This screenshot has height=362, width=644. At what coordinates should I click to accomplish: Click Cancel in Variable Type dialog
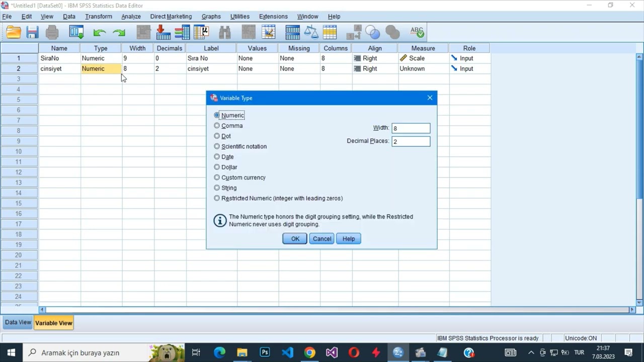point(322,239)
